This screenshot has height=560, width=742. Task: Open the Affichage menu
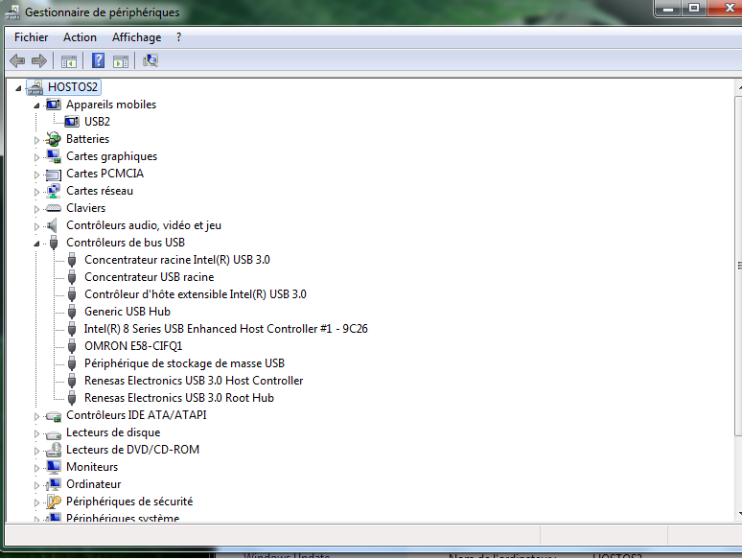[137, 37]
